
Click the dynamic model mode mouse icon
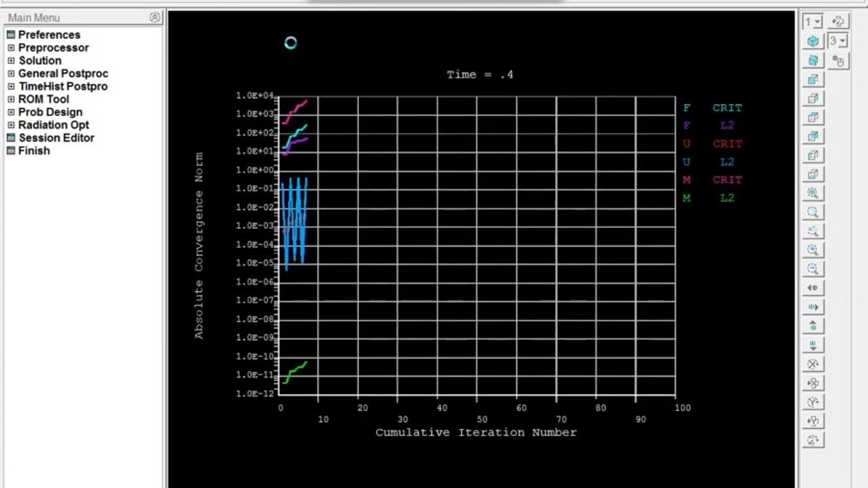[x=839, y=61]
